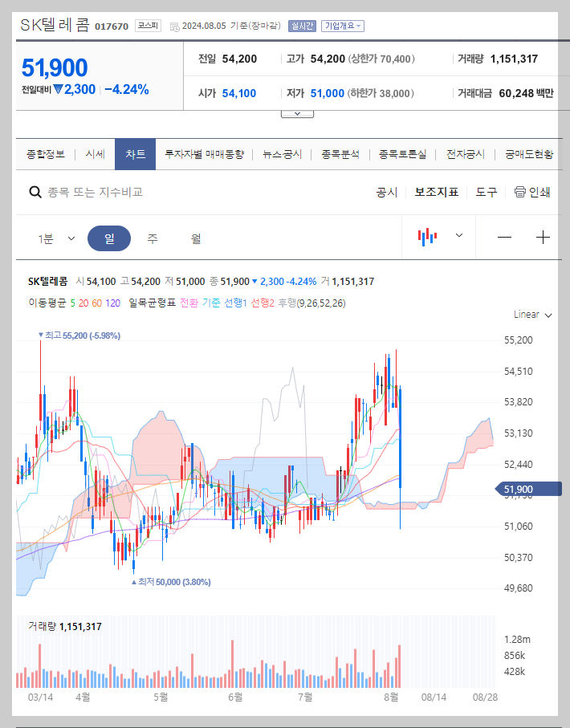The height and width of the screenshot is (728, 570).
Task: Toggle the 120-day moving average legend
Action: click(113, 303)
